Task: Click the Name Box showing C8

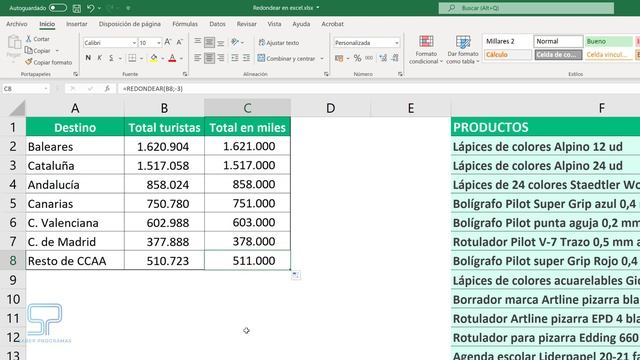Action: [x=25, y=89]
